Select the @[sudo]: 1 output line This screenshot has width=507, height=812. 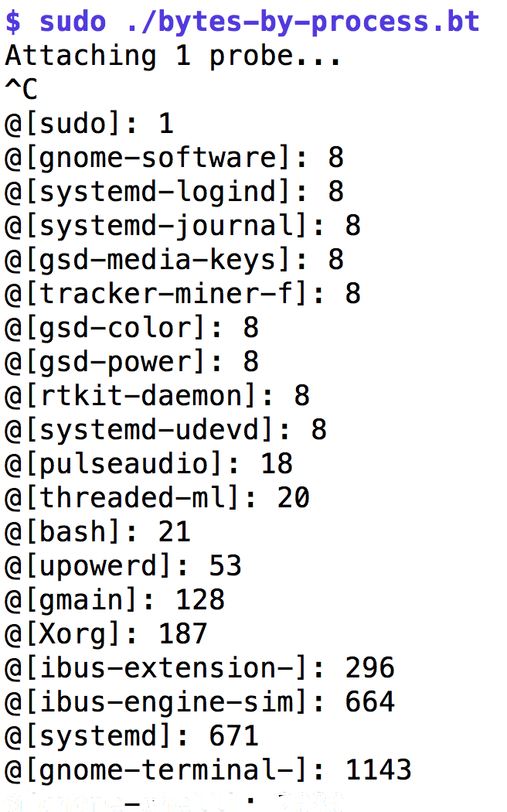click(x=89, y=124)
